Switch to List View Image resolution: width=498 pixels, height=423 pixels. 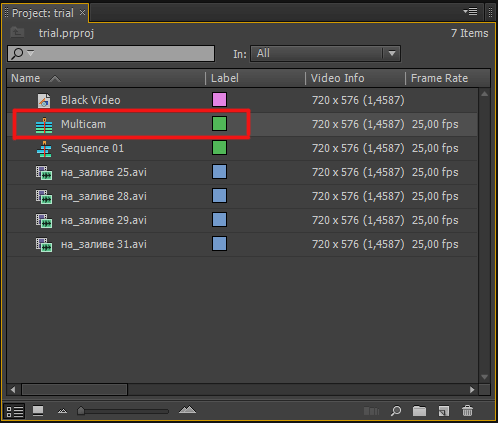click(x=15, y=411)
